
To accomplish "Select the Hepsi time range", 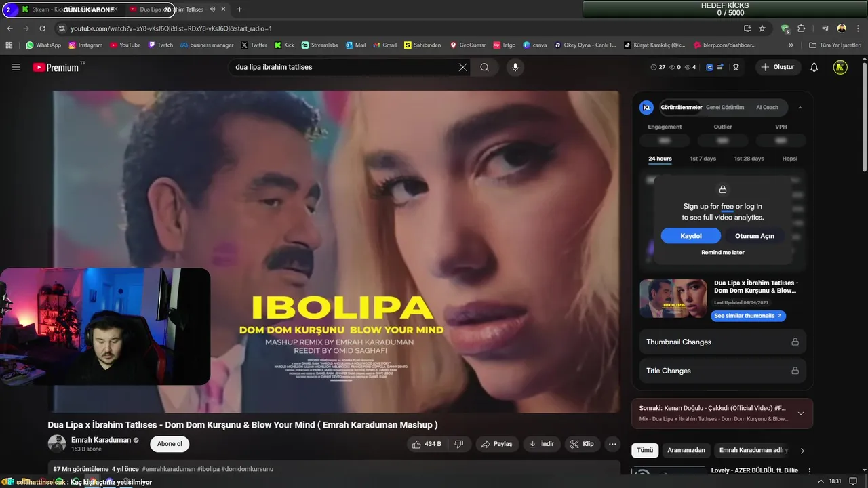I will (x=789, y=159).
